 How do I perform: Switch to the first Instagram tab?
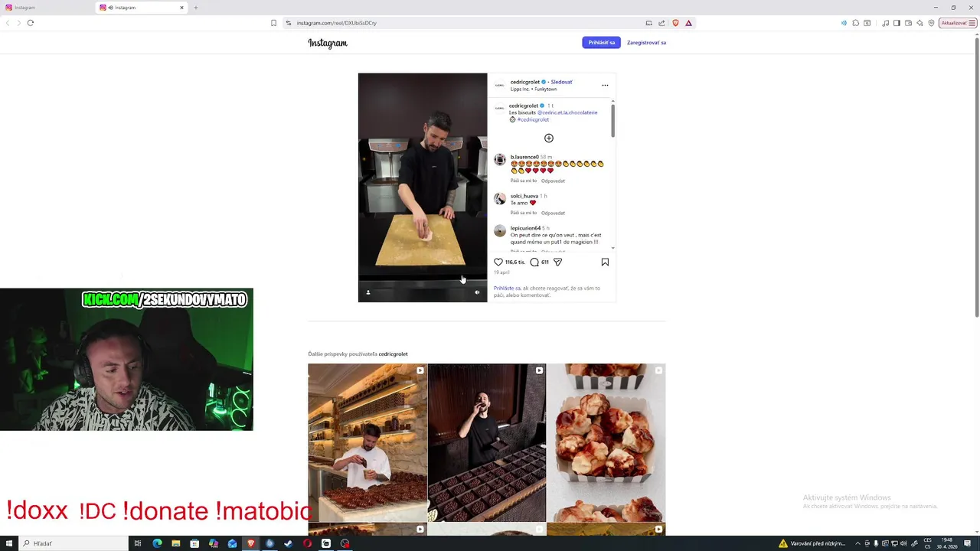[47, 8]
